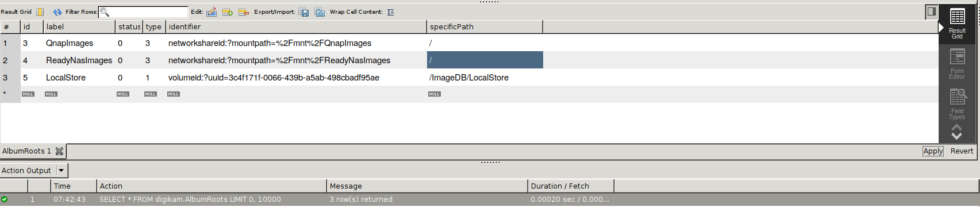Collapse result panel via side arrow
This screenshot has height=207, width=980.
pos(941,27)
